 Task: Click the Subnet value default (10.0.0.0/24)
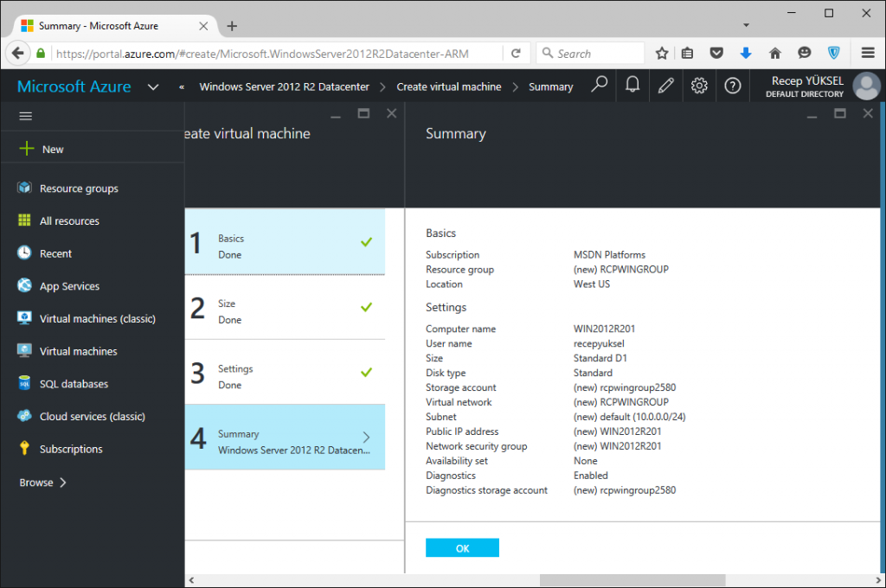pyautogui.click(x=630, y=417)
